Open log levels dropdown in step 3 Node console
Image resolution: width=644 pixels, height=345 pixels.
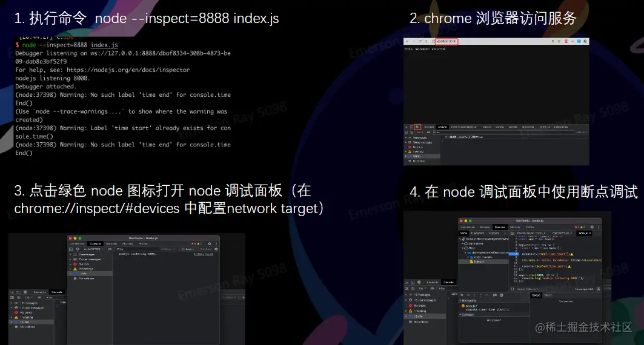pos(168,249)
